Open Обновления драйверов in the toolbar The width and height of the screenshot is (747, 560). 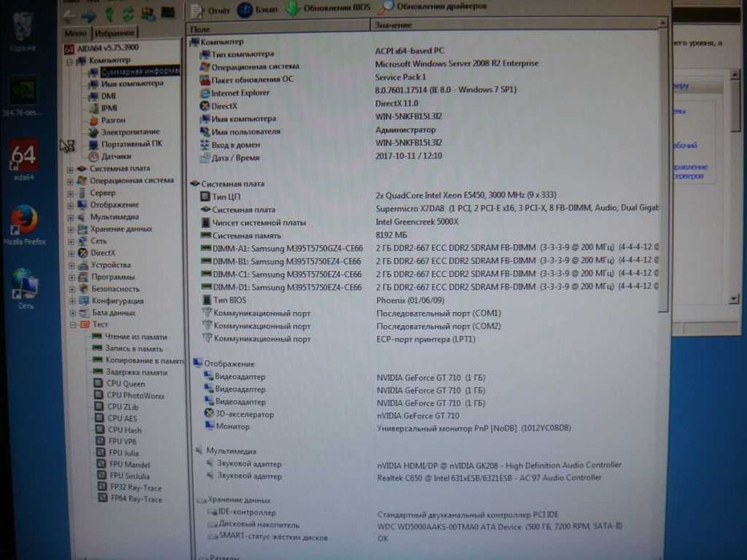pyautogui.click(x=432, y=6)
